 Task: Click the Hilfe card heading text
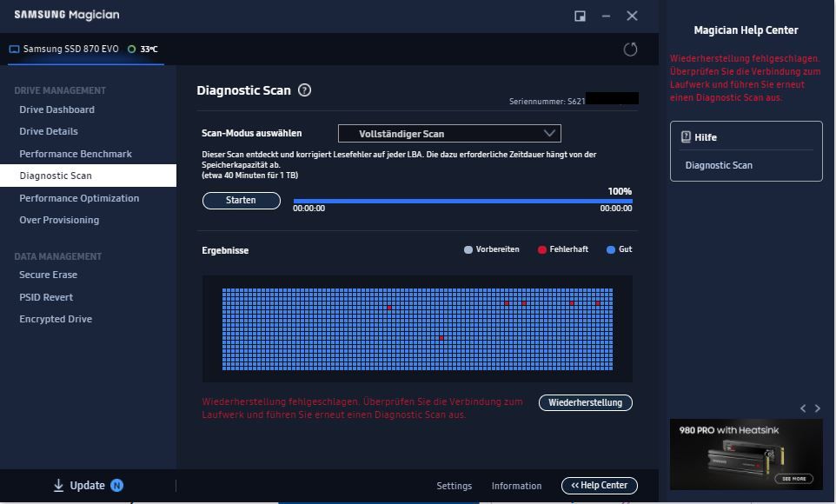point(706,137)
